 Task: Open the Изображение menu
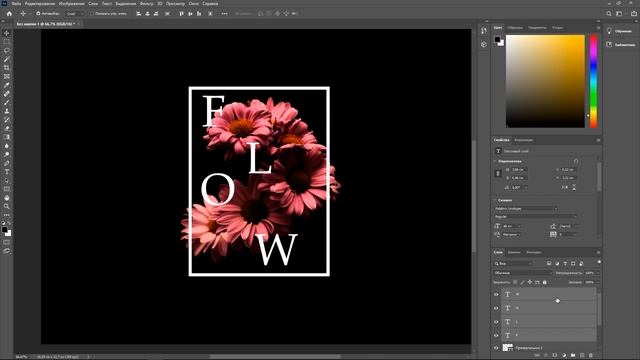pyautogui.click(x=71, y=4)
